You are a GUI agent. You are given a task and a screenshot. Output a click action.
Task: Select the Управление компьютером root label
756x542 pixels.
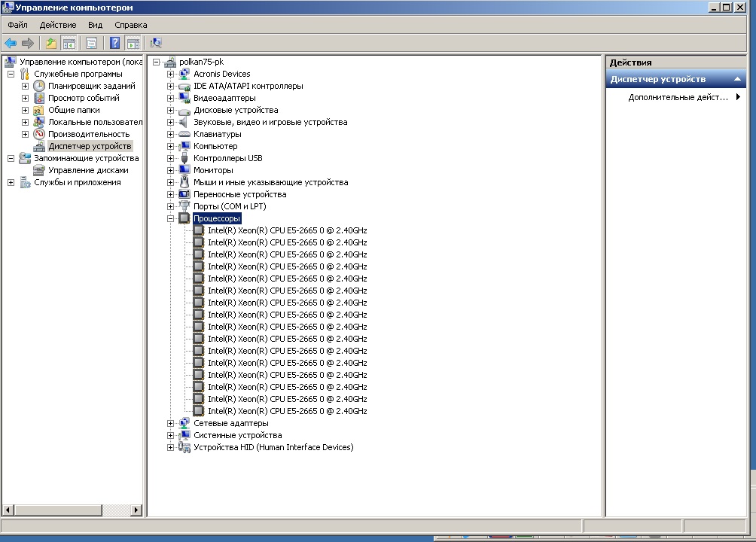pos(81,62)
